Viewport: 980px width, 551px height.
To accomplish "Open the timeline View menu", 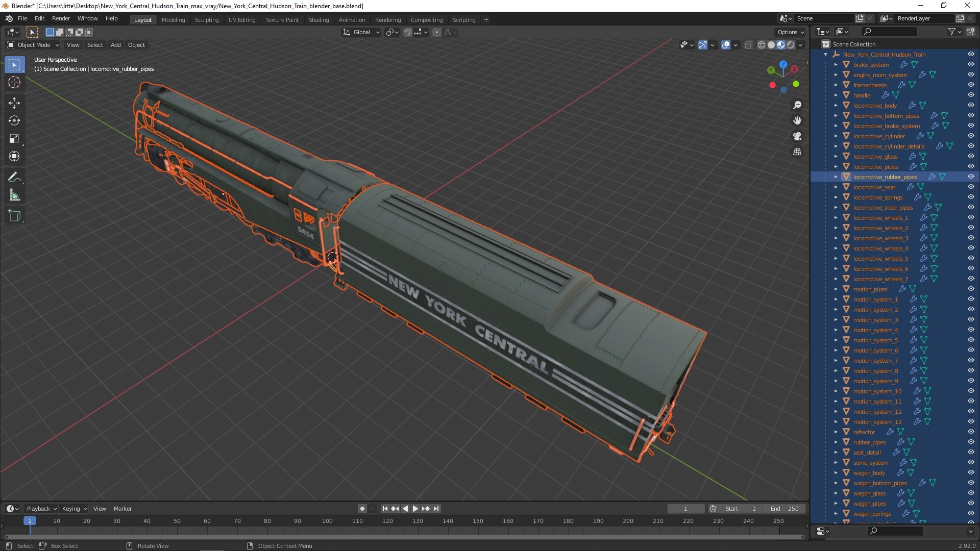I will click(100, 509).
